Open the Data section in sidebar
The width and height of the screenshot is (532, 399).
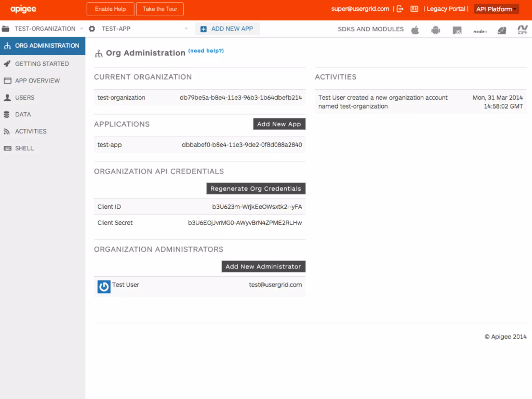point(23,114)
